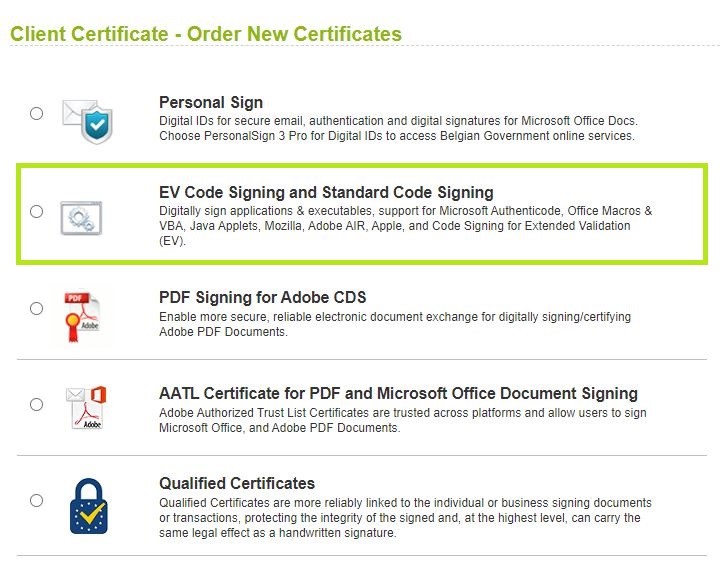Click the EV Code Signing and Standard Code Signing title

coord(326,192)
